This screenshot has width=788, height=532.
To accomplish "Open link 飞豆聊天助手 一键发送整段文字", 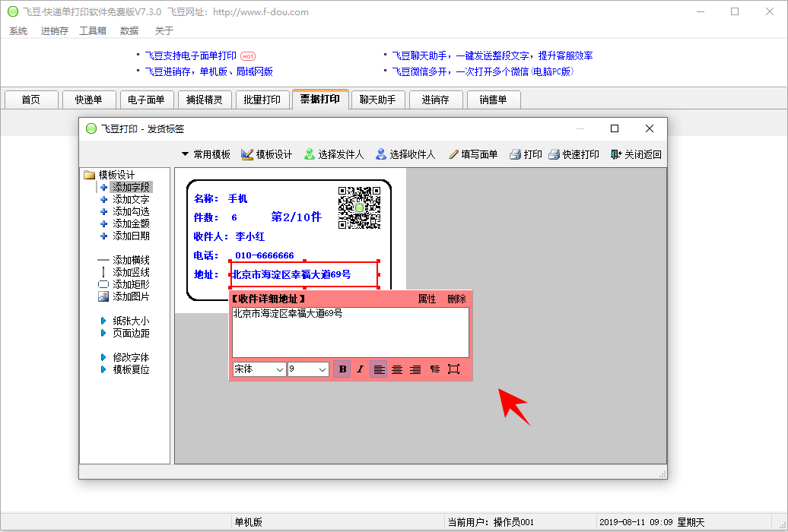I will 493,55.
